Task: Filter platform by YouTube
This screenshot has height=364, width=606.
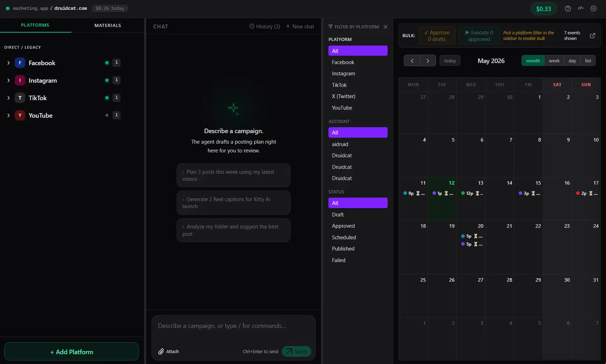Action: point(358,108)
